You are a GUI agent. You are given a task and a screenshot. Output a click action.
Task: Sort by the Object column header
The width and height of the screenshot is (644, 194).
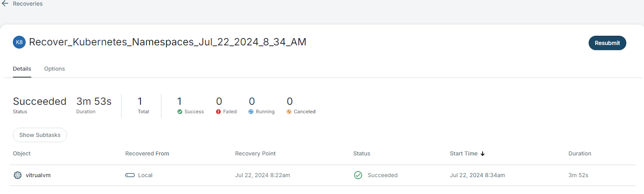tap(22, 153)
